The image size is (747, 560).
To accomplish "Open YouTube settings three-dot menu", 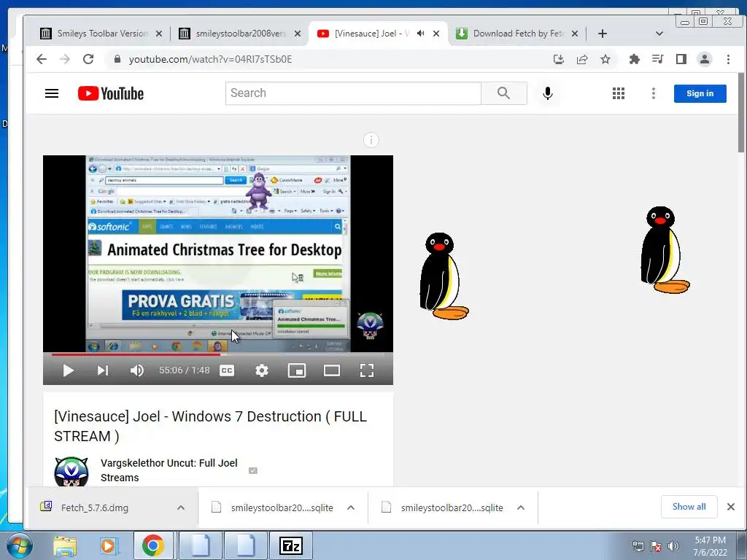I will click(x=653, y=93).
